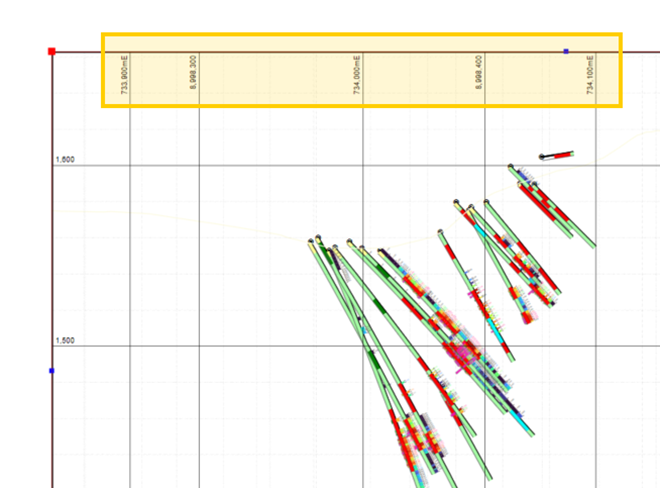Select the short horizontal drillhole at upper right
Screen dimensions: 660x488
(x=557, y=155)
